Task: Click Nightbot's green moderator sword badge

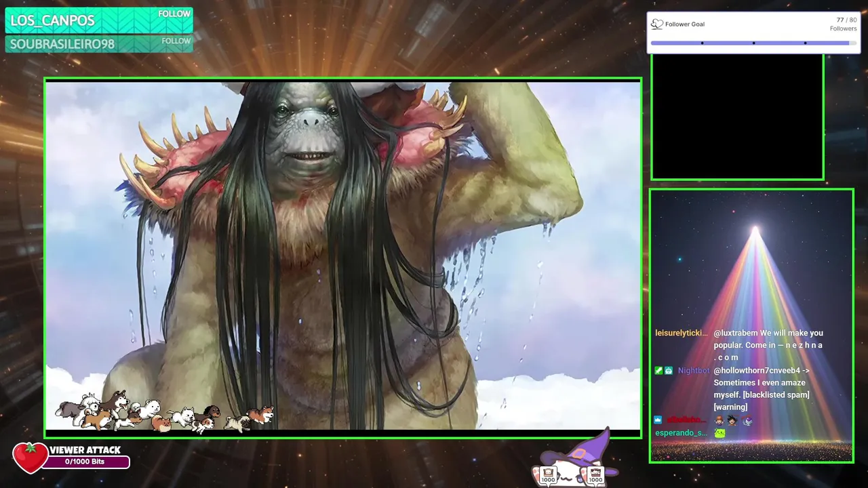Action: [x=658, y=371]
